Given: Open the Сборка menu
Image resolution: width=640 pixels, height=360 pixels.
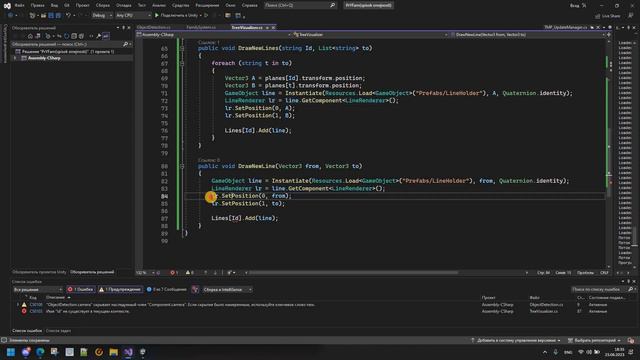Looking at the screenshot, I should click(x=102, y=5).
